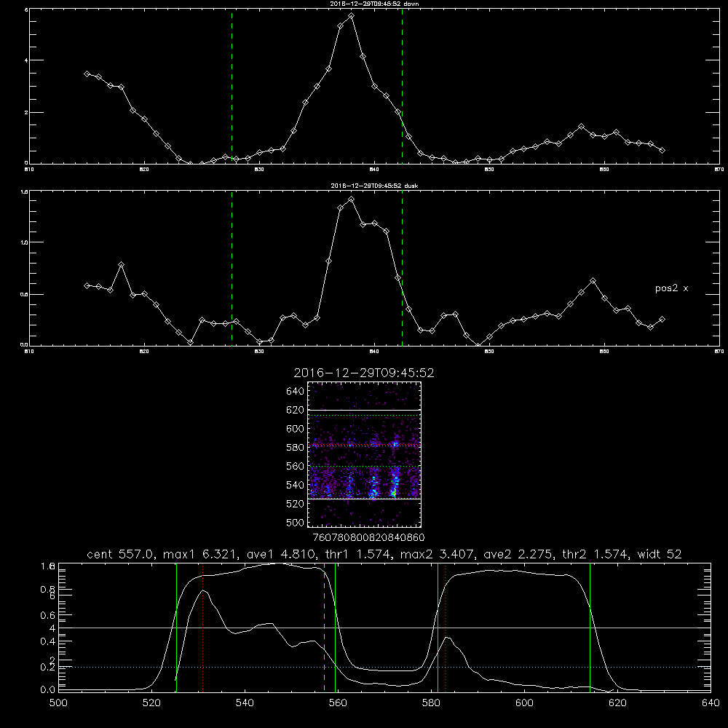Screen dimensions: 728x728
Task: Click the x-axis label '580' on bottom plot
Action: click(431, 703)
